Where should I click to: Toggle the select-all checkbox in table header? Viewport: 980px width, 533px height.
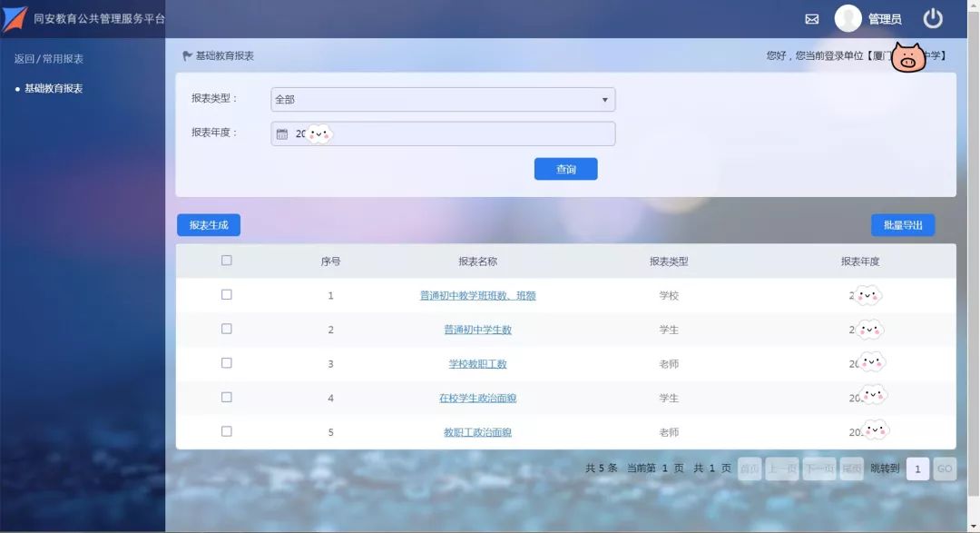pos(226,261)
